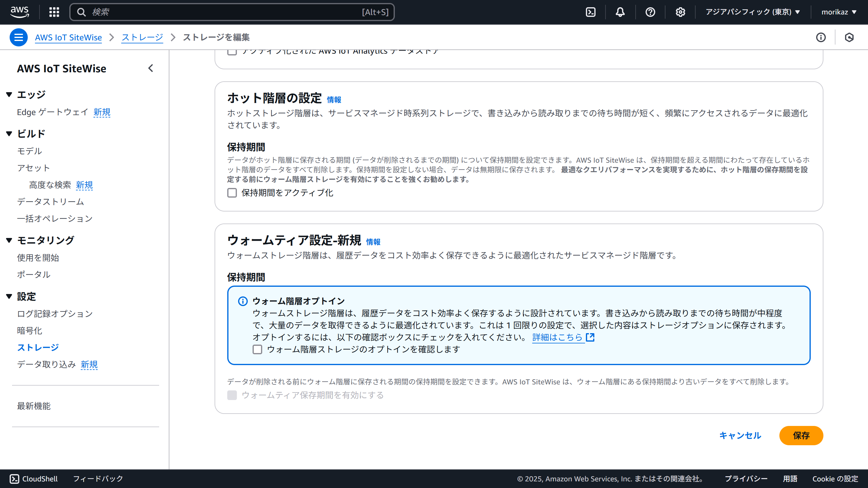
Task: Open the help question mark icon
Action: tap(650, 12)
